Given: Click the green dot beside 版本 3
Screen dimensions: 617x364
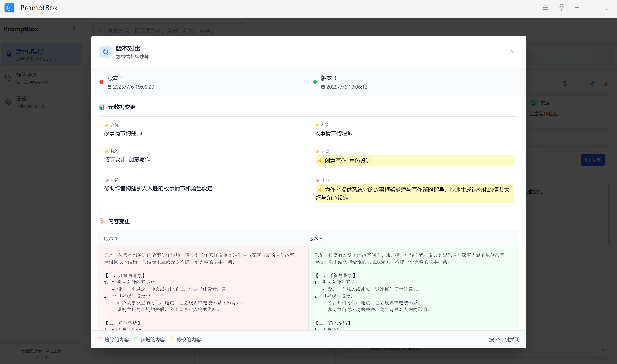Looking at the screenshot, I should [315, 82].
